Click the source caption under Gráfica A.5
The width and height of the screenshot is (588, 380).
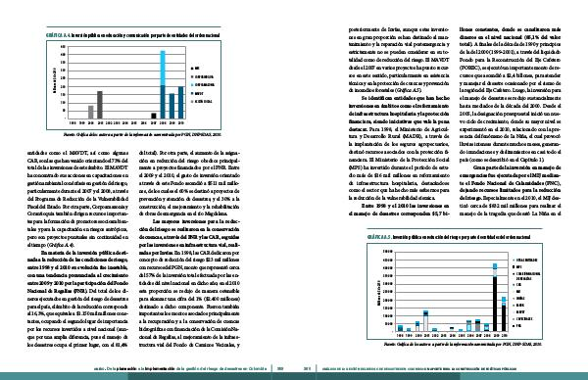[x=463, y=344]
